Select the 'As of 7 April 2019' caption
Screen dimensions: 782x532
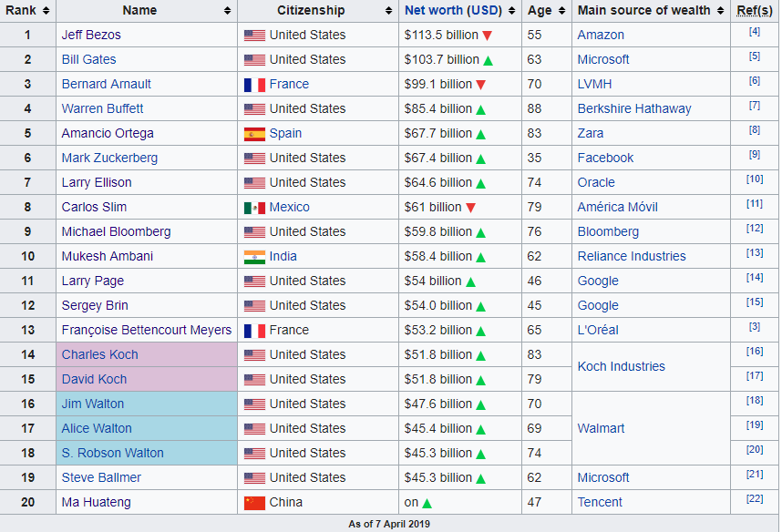click(389, 524)
